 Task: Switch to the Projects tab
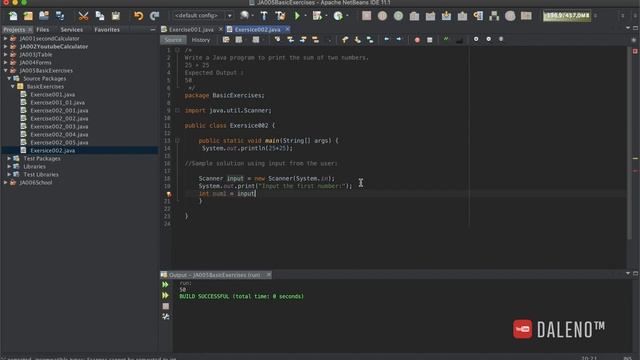pos(14,30)
